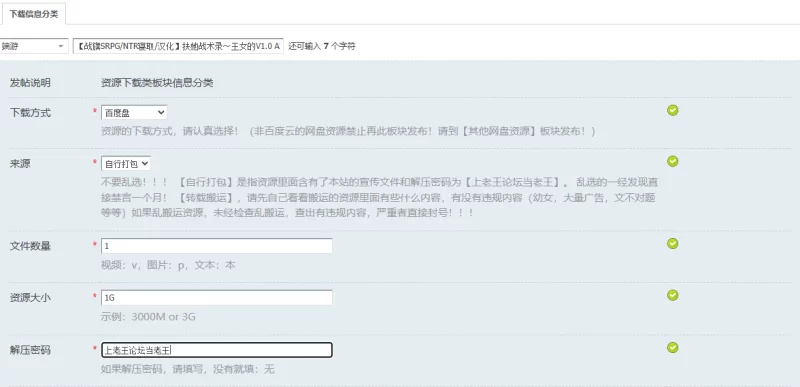Click the green check icon for 资源大小

pyautogui.click(x=672, y=295)
